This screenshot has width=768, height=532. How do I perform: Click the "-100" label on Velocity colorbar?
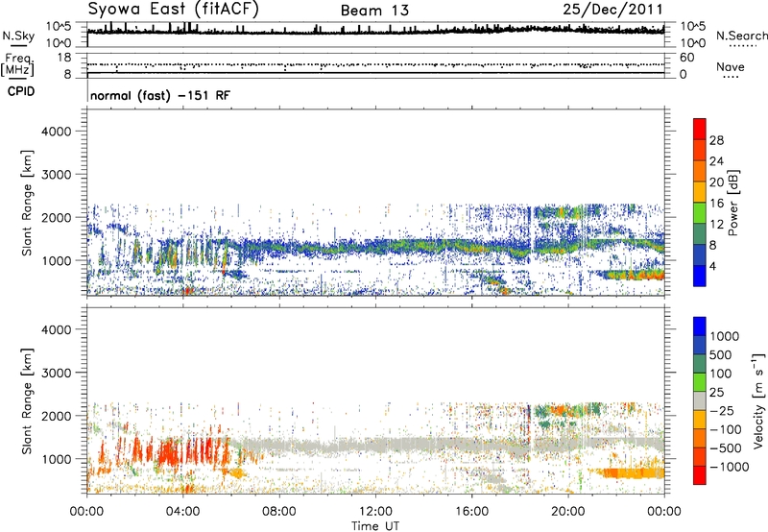(726, 429)
